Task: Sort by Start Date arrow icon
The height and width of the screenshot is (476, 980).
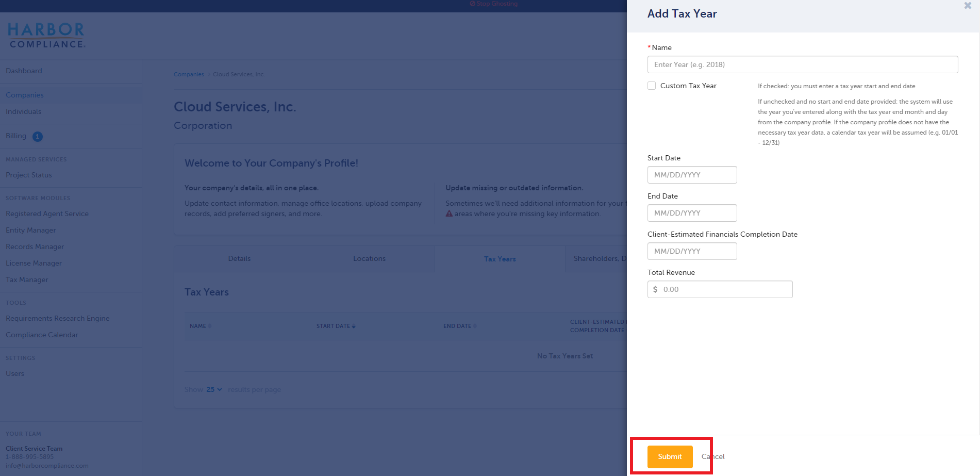Action: click(x=354, y=326)
